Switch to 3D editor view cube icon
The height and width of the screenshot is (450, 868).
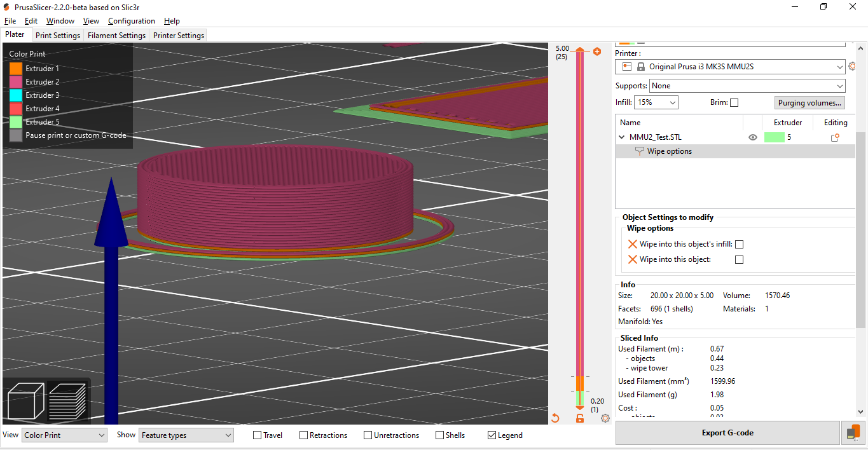point(26,400)
